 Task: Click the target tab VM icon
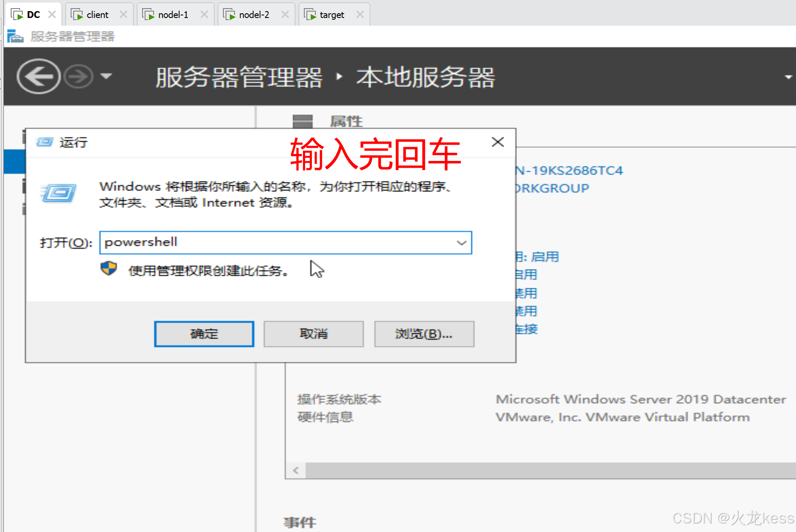pos(310,15)
